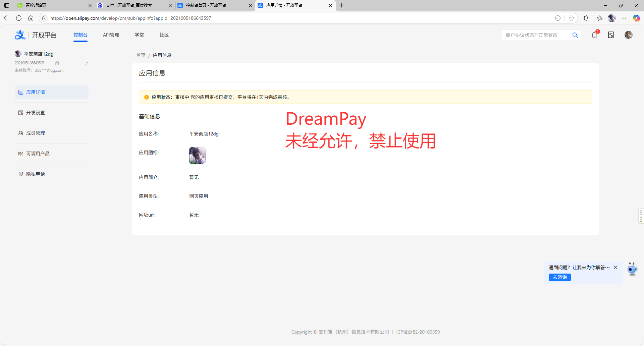This screenshot has width=644, height=346.
Task: Click the user avatar in page header
Action: [628, 35]
